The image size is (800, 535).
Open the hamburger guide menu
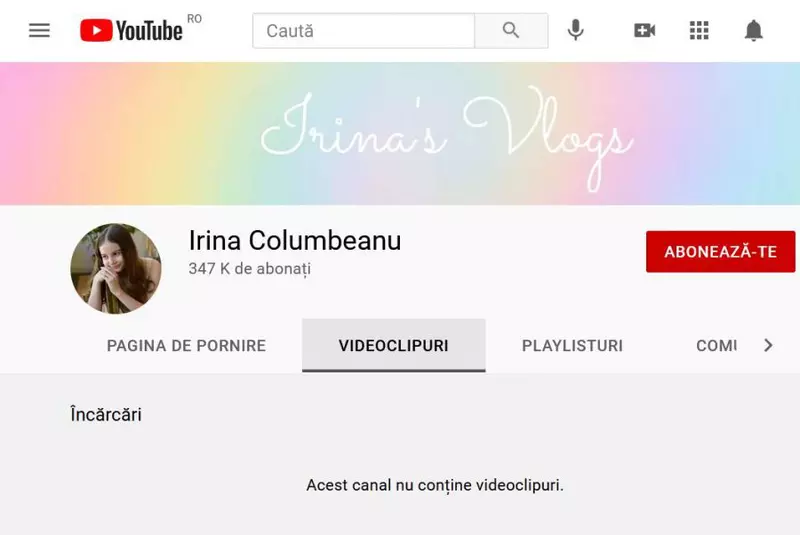(39, 31)
